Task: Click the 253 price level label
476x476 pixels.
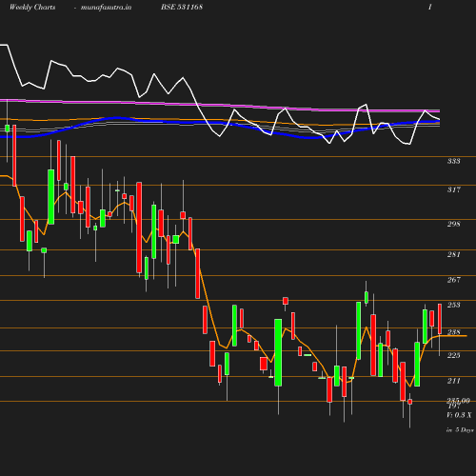Action: pos(454,305)
